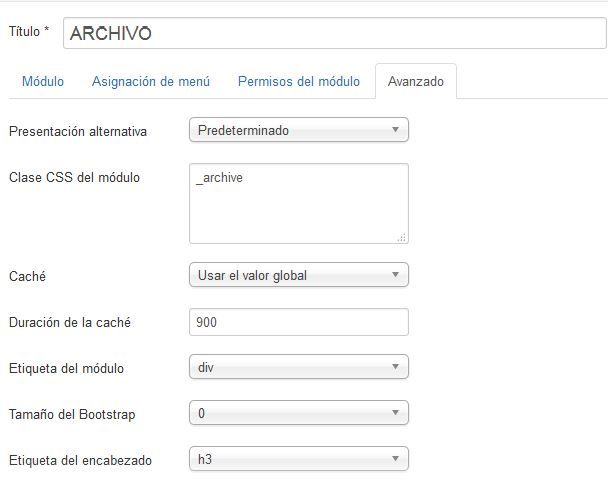Click the Etiqueta del módulo label
Screen dimensions: 608x484
(66, 368)
